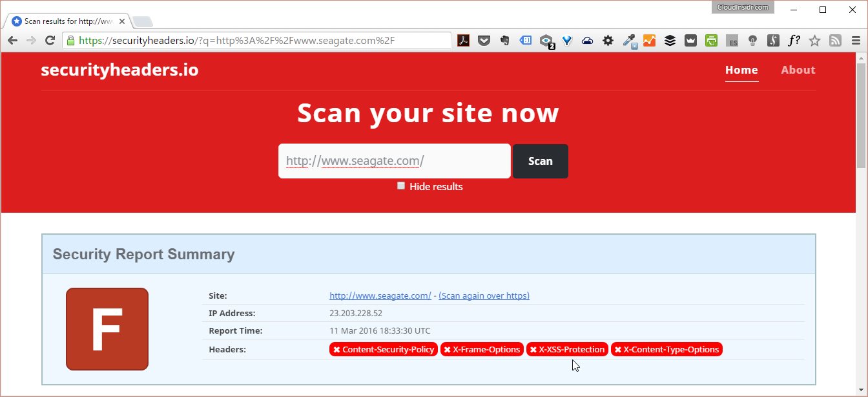Click the Scan again over https link
This screenshot has height=397, width=868.
[x=484, y=295]
